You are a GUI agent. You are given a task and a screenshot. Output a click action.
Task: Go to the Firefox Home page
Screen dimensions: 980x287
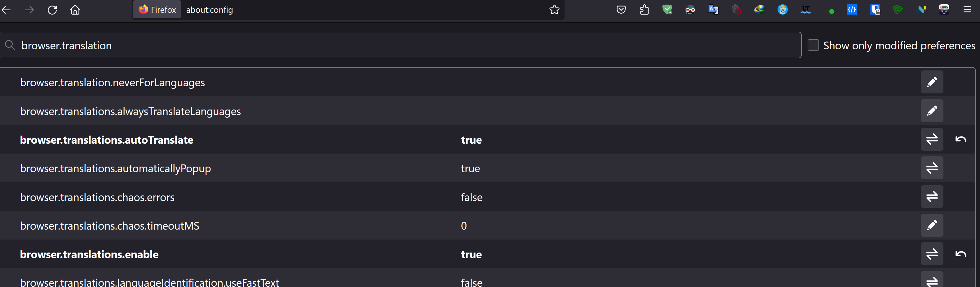click(x=75, y=10)
